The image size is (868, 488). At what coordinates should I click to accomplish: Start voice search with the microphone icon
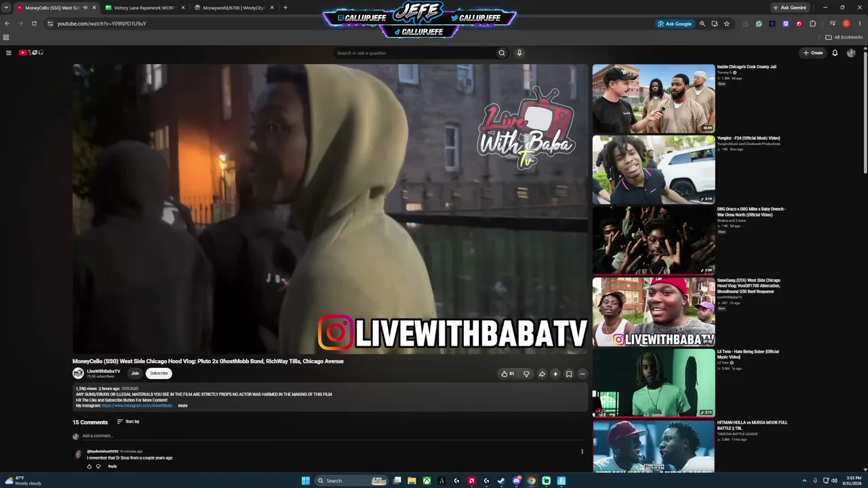point(519,53)
